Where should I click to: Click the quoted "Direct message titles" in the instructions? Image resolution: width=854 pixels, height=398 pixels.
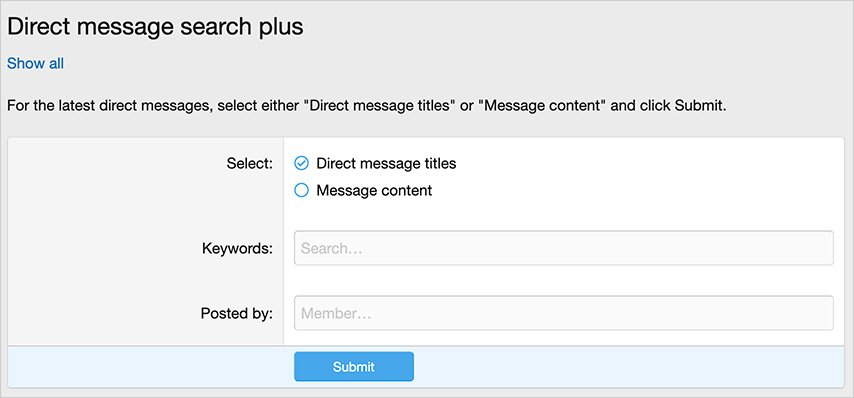click(382, 106)
